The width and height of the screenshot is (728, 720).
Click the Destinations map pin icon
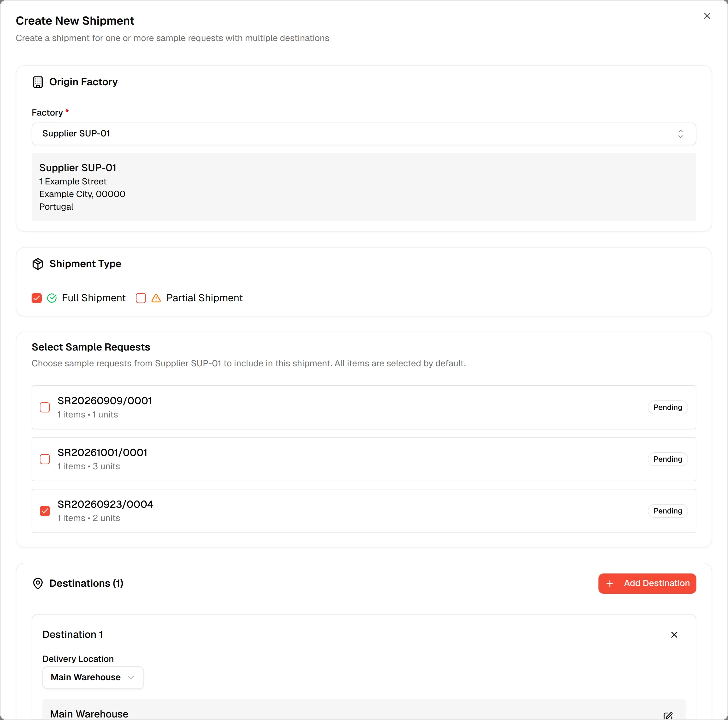click(x=38, y=583)
